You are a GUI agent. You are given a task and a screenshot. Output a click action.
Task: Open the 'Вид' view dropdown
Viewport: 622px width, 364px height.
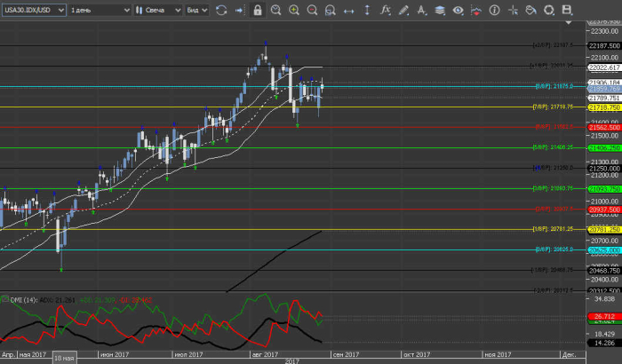[196, 10]
